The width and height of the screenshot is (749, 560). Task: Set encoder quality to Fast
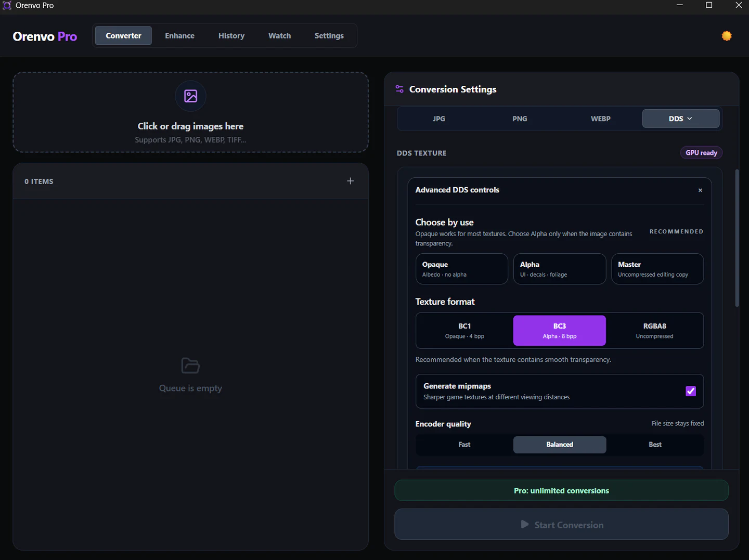(x=464, y=445)
